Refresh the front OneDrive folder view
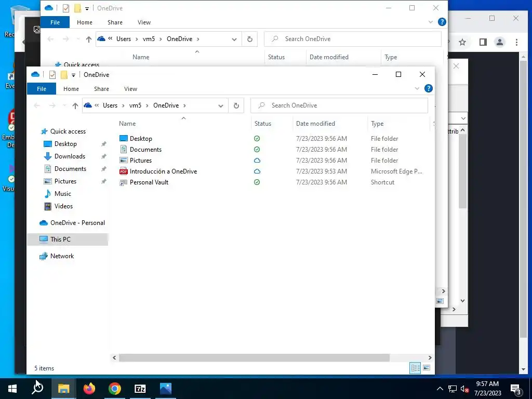Image resolution: width=532 pixels, height=399 pixels. tap(236, 105)
